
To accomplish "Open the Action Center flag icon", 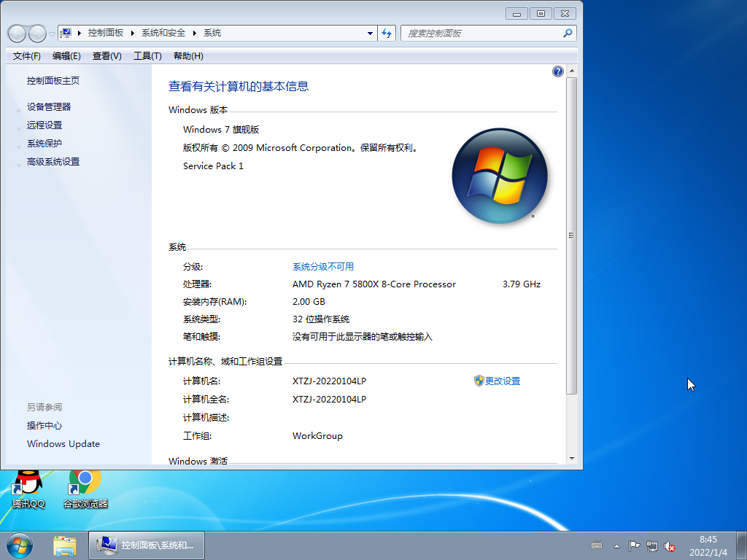I will click(633, 545).
